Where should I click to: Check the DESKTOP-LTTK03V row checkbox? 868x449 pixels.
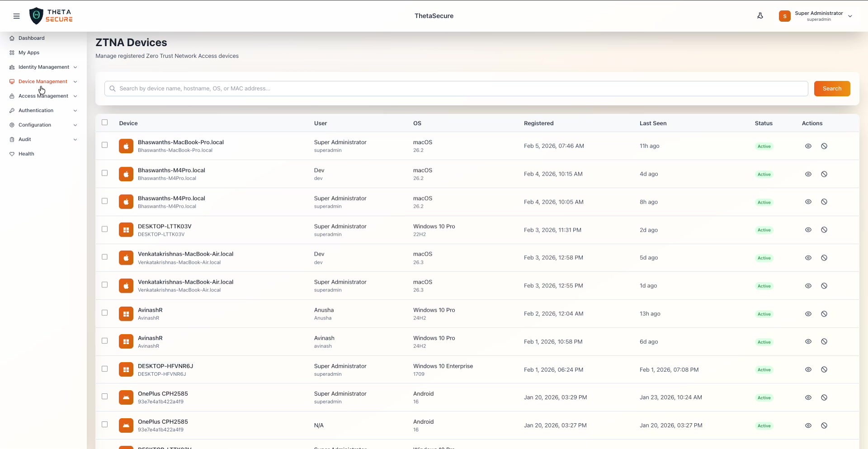(105, 229)
